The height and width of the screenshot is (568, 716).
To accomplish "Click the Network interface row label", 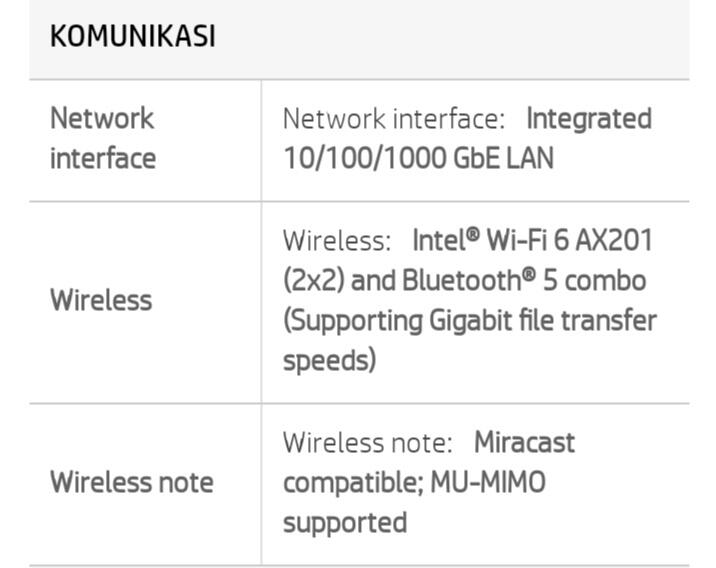I will pos(103,138).
